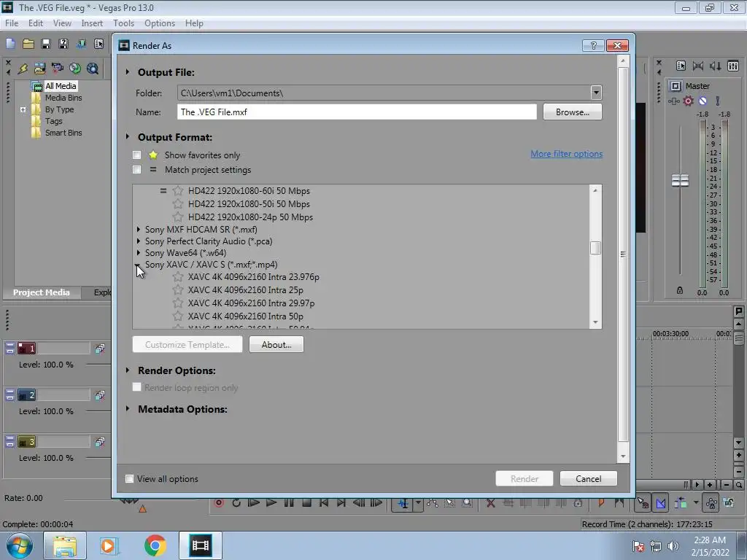Click the Name field containing The .VEG File.mxf
This screenshot has height=560, width=747.
[x=357, y=112]
